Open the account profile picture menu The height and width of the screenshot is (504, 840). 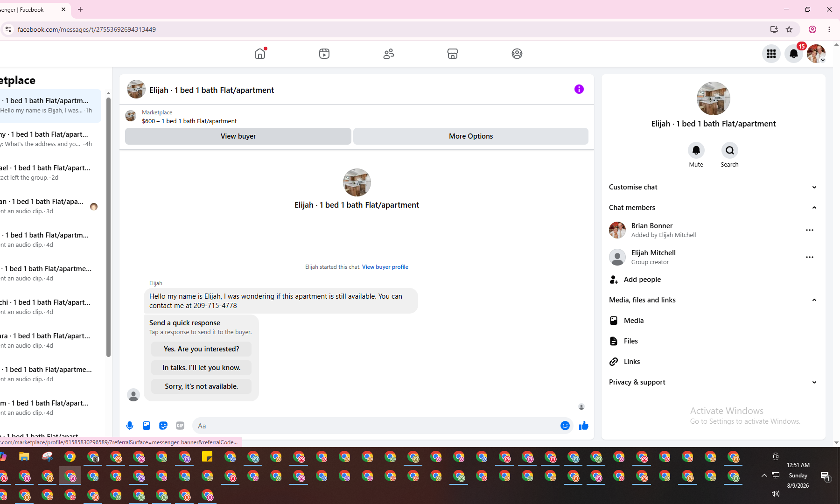point(816,54)
